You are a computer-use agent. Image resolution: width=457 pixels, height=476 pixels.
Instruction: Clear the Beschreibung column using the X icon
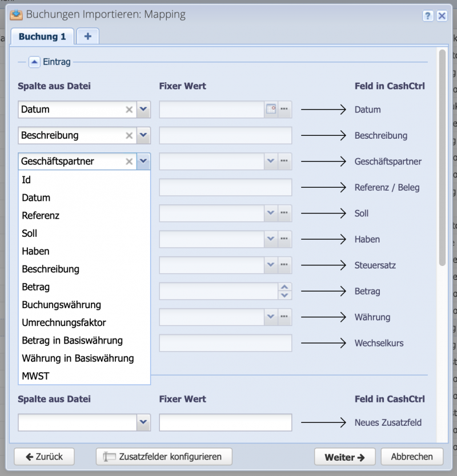click(130, 135)
